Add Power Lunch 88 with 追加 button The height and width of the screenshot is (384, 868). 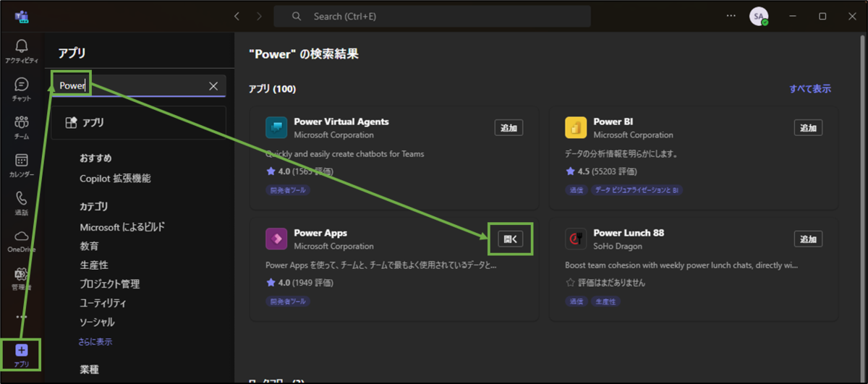click(x=808, y=239)
